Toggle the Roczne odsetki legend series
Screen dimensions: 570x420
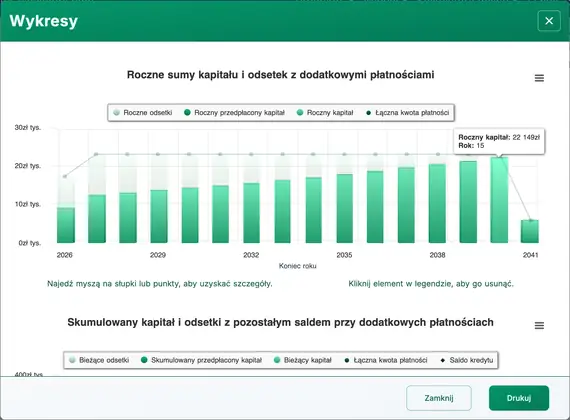[142, 113]
